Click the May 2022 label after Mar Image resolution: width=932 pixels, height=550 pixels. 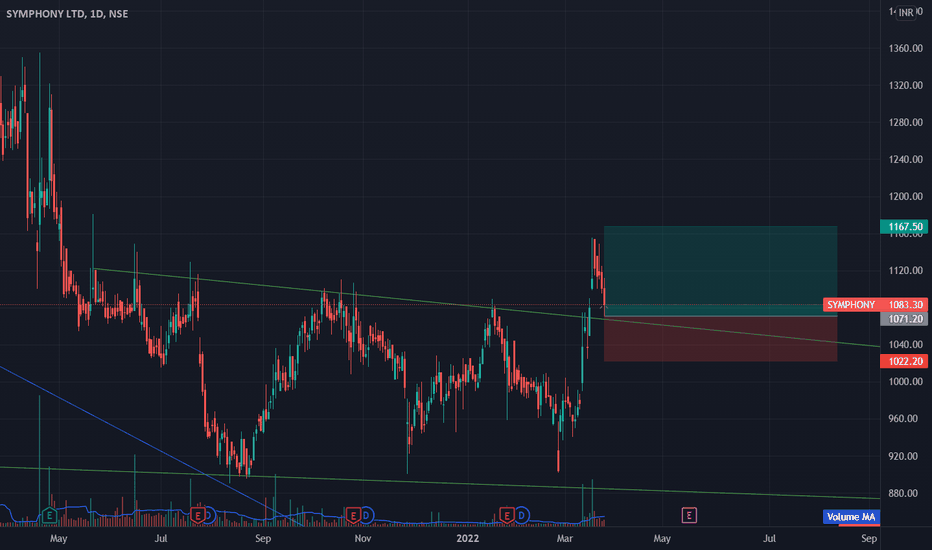pos(662,539)
